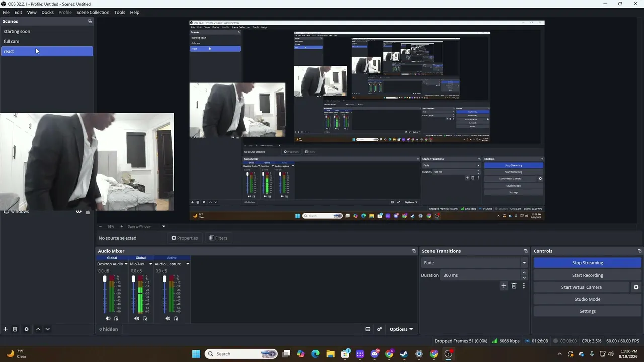Image resolution: width=644 pixels, height=362 pixels.
Task: Adjust the Audio Capture volume slider
Action: click(x=164, y=294)
